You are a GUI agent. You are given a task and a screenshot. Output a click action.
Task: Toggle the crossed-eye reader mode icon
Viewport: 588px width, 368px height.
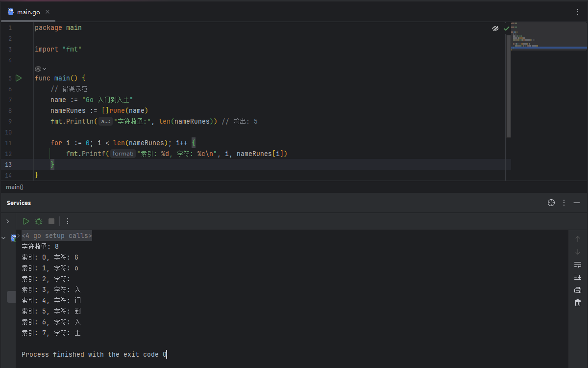[x=495, y=28]
